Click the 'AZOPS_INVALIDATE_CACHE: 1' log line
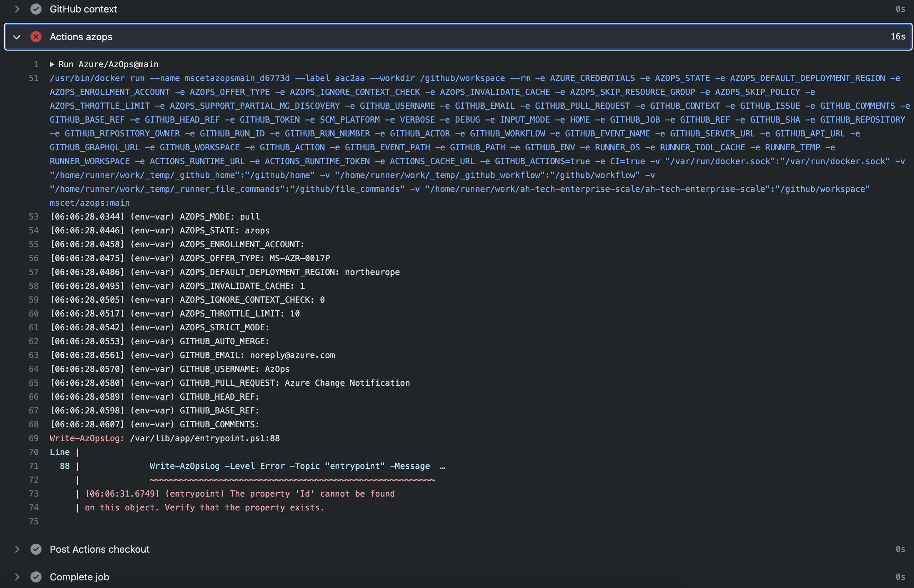This screenshot has height=588, width=914. [x=178, y=286]
